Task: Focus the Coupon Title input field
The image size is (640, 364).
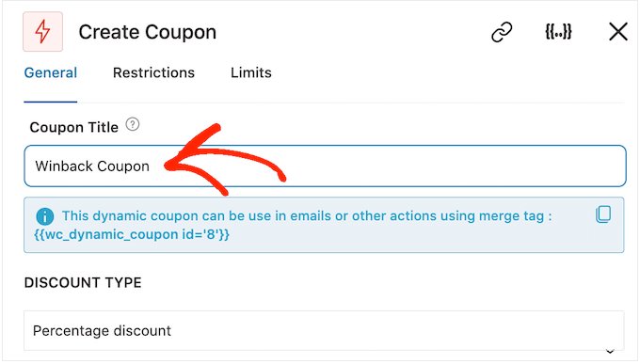Action: coord(325,166)
